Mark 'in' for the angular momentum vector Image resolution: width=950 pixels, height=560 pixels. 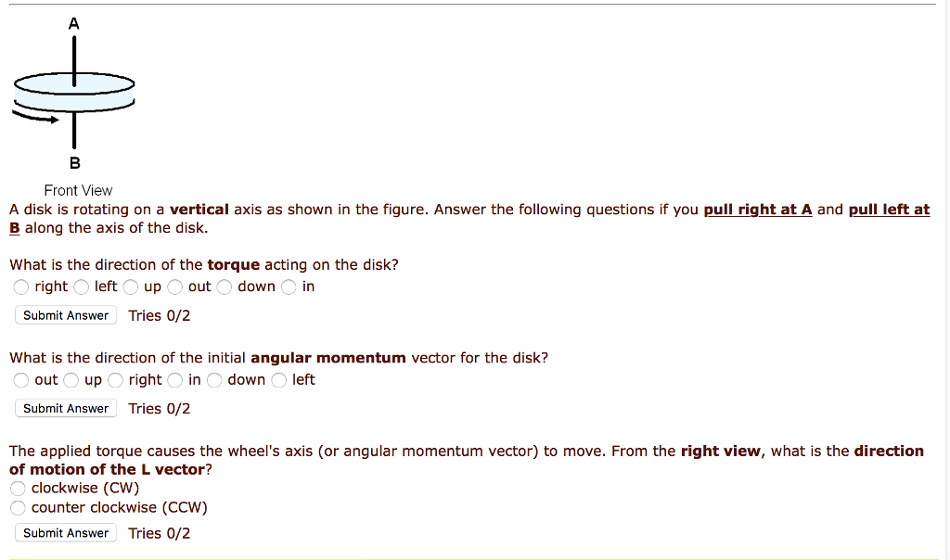[175, 380]
